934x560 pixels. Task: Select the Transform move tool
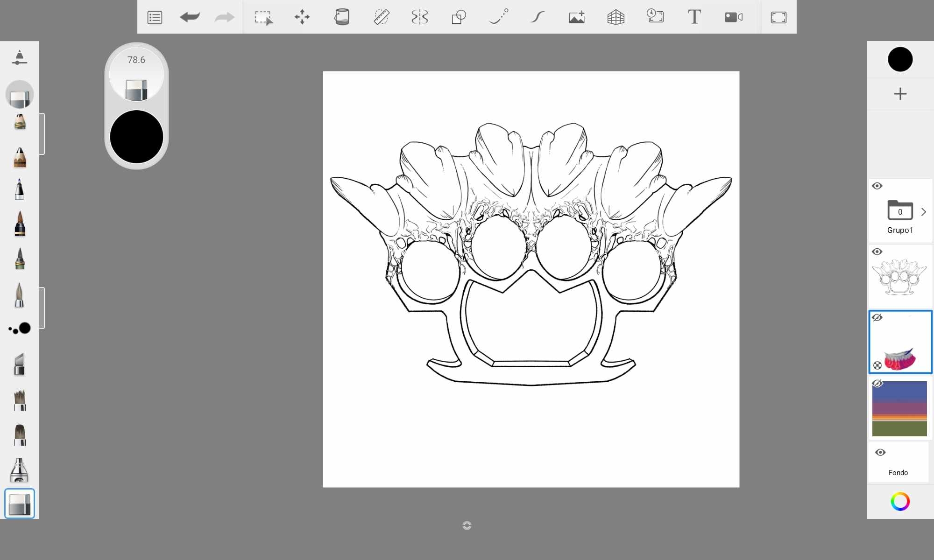pyautogui.click(x=302, y=17)
